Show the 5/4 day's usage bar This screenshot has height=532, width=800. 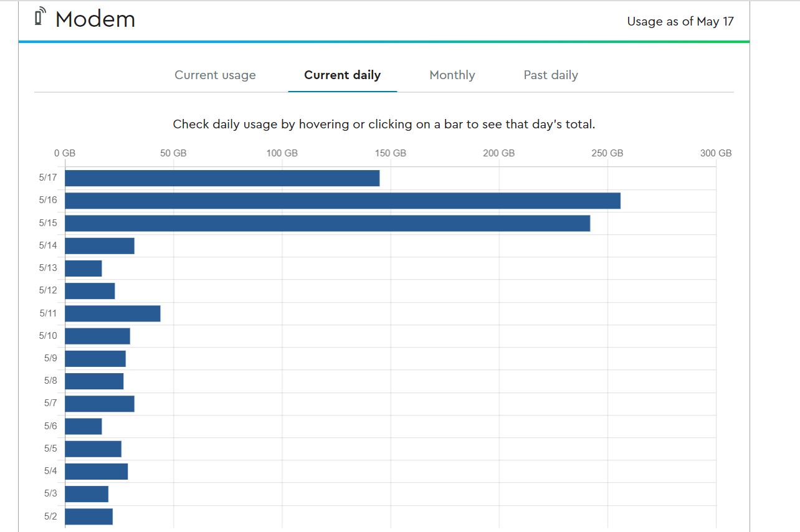click(x=96, y=472)
